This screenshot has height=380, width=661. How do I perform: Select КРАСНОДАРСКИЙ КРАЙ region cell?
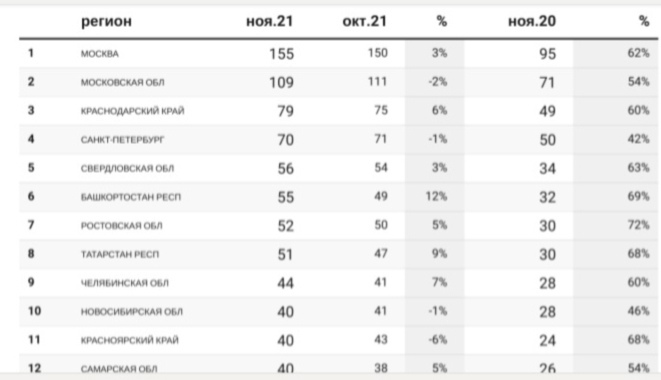coord(133,111)
